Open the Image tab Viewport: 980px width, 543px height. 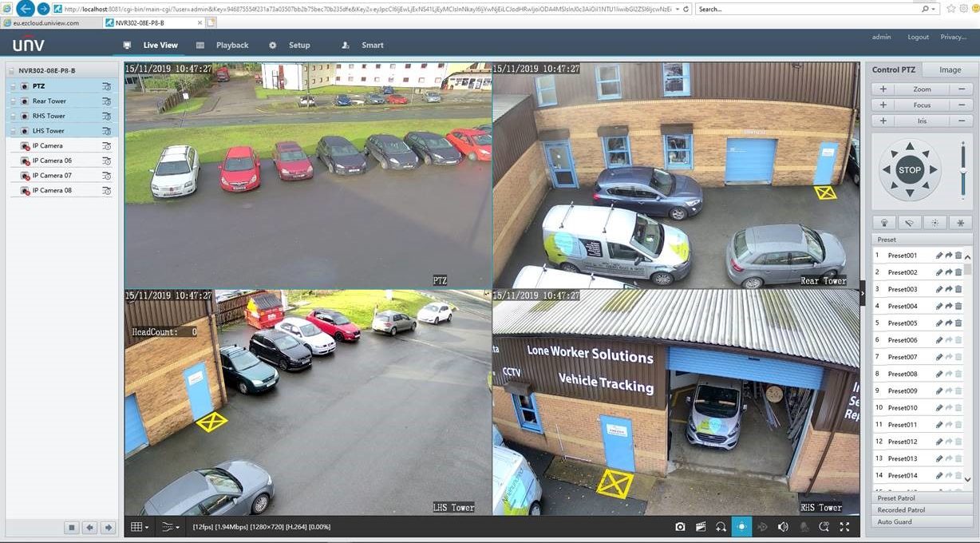(950, 69)
